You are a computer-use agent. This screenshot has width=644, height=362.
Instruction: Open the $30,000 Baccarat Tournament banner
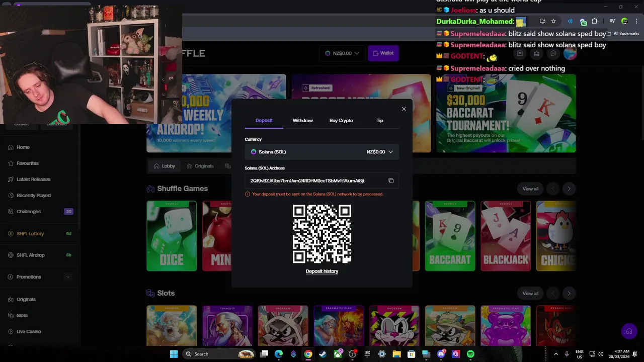(x=506, y=114)
